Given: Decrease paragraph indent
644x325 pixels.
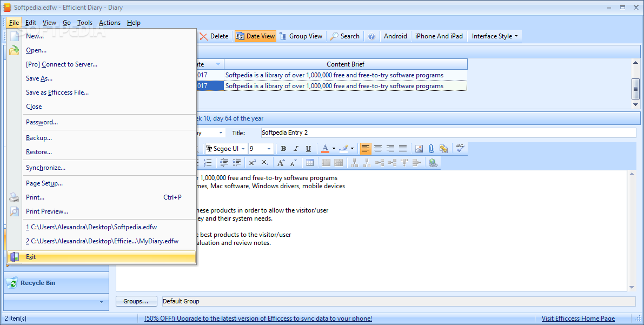Looking at the screenshot, I should coord(224,163).
